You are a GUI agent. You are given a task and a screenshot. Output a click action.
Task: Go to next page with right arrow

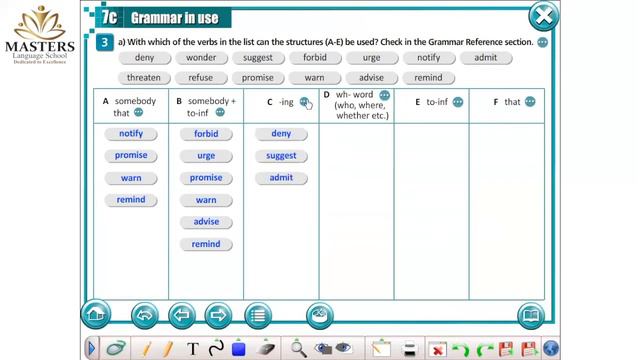[218, 315]
